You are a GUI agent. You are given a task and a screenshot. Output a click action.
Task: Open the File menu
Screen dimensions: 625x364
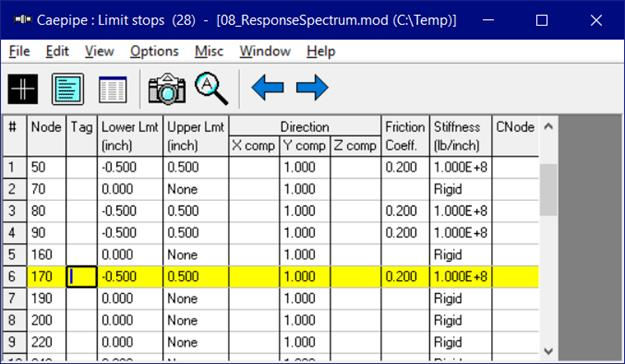click(x=20, y=51)
